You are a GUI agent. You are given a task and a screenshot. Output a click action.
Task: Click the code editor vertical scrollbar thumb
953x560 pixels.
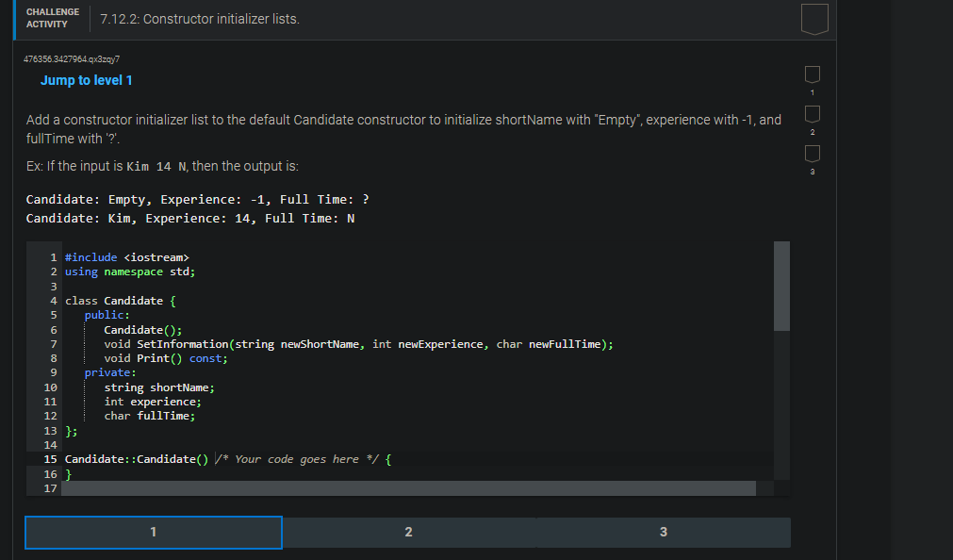coord(781,286)
